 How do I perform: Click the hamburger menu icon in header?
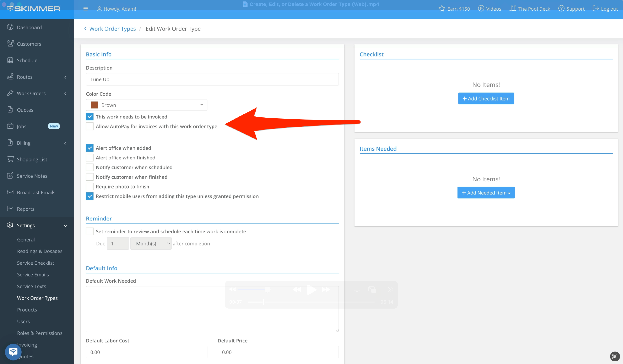pos(86,9)
